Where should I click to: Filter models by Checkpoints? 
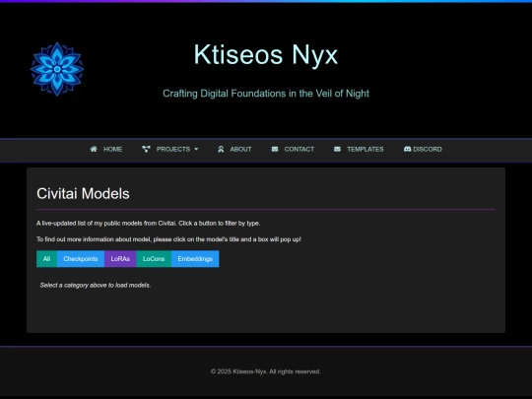point(81,259)
